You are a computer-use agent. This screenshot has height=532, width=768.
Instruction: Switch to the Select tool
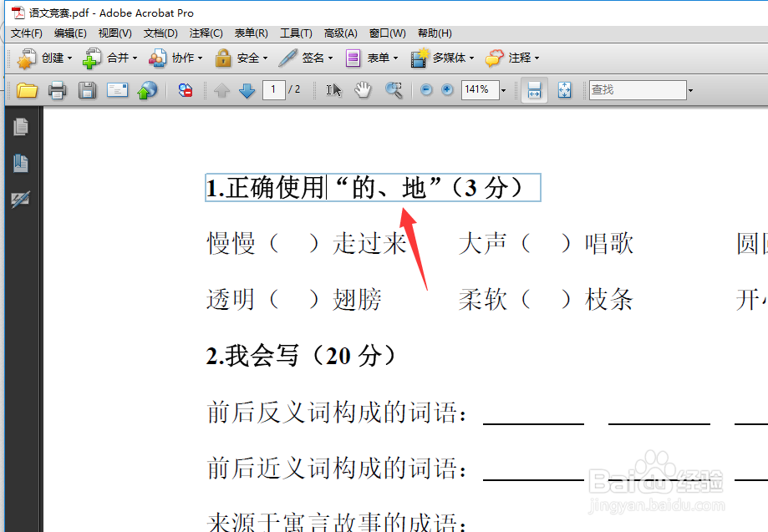coord(333,89)
